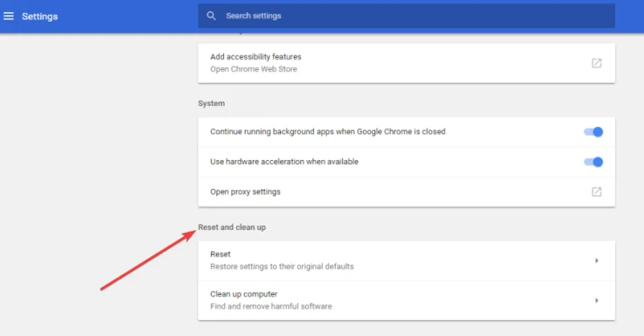Click the Clean up computer title
Viewport: 644px width, 336px height.
coord(244,294)
